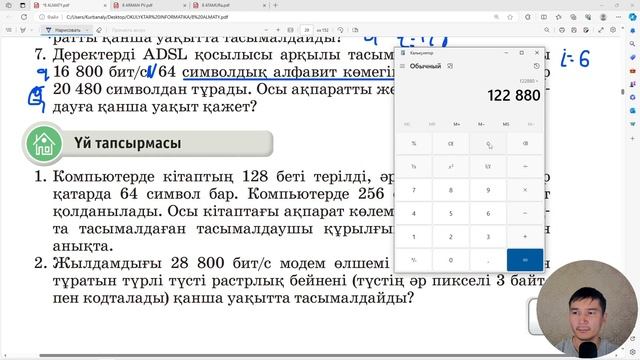Click Calculator digit 3
Image resolution: width=640 pixels, height=360 pixels.
(488, 237)
